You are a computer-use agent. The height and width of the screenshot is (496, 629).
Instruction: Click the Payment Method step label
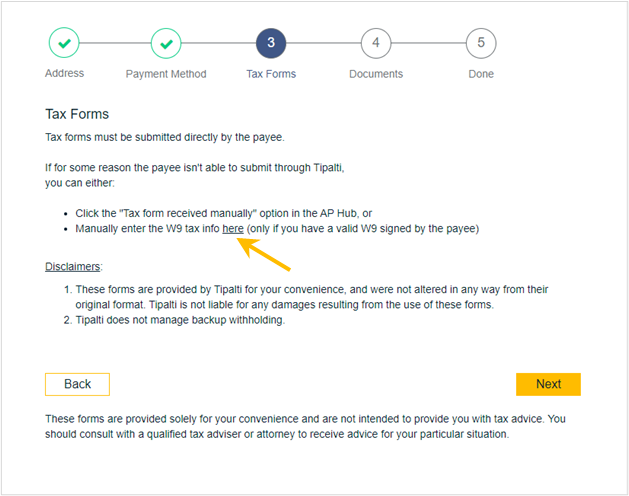pyautogui.click(x=166, y=74)
